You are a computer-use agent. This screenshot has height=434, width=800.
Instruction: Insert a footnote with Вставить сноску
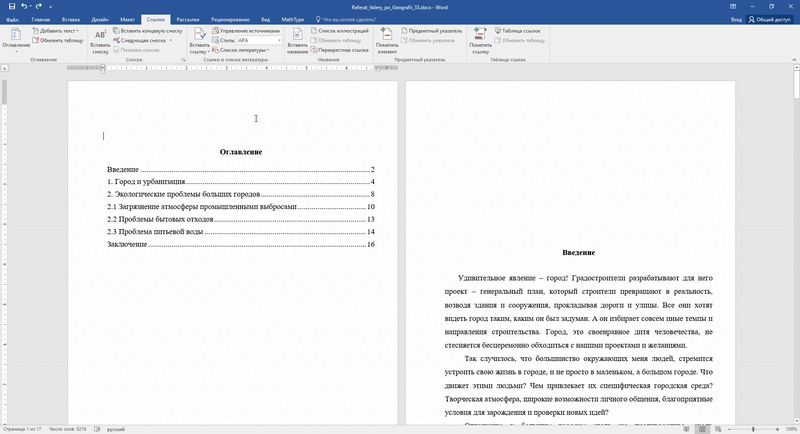101,41
